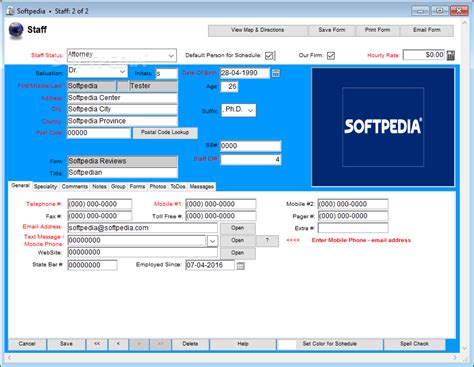Click the Email Form button
This screenshot has width=474, height=367.
click(x=427, y=30)
